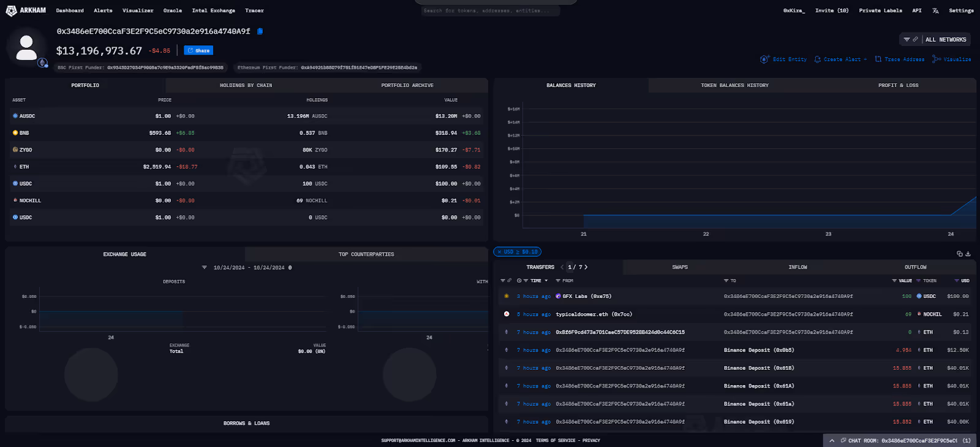Click the copy icon above the transfers table
Screen dimensions: 980x447
pos(959,254)
